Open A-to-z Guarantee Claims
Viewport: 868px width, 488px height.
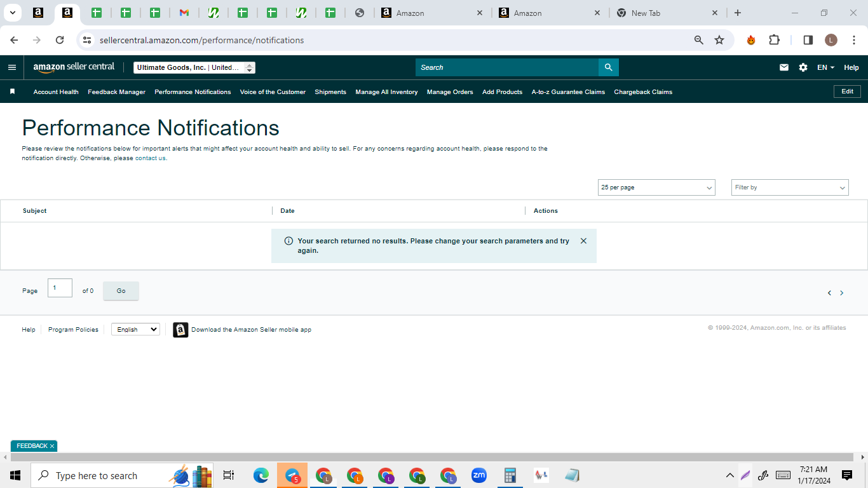[x=568, y=92]
